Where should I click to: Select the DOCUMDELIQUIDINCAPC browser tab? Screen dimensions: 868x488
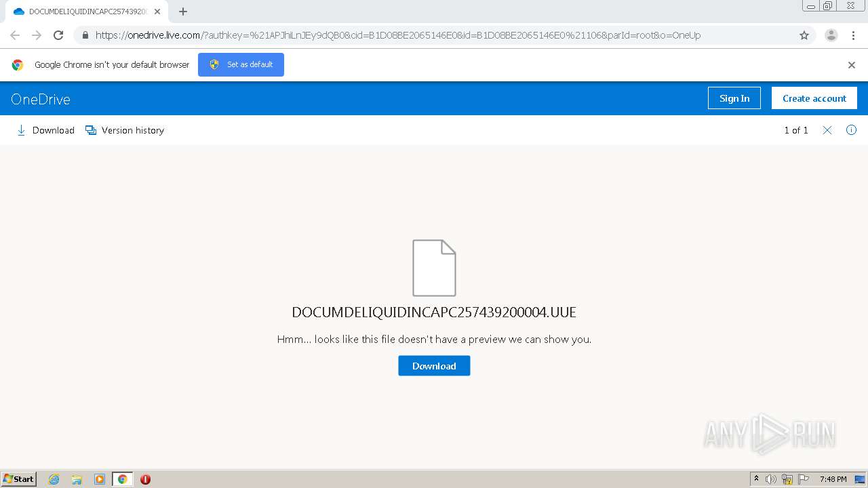pyautogui.click(x=87, y=12)
